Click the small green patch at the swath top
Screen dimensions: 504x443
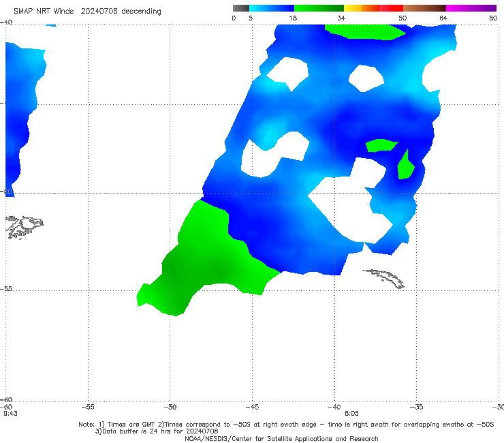click(365, 32)
